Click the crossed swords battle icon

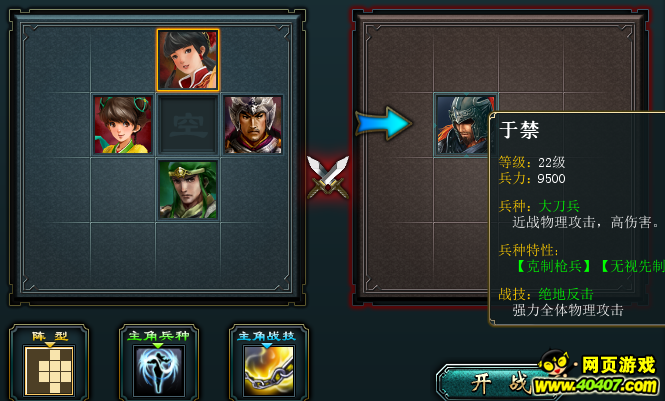(x=328, y=177)
